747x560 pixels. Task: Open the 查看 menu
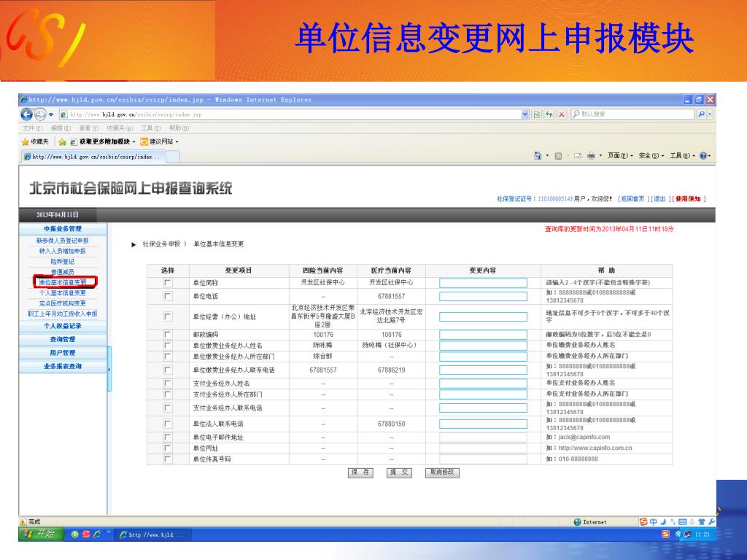pyautogui.click(x=88, y=128)
